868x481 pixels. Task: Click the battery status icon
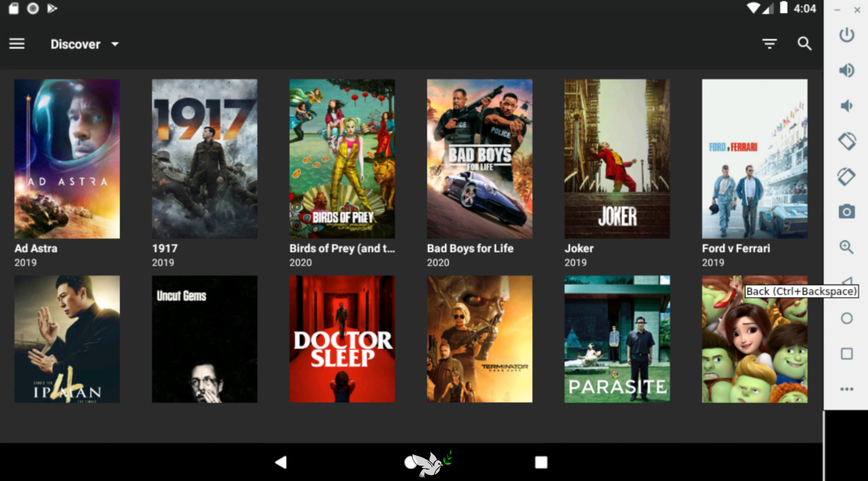[x=784, y=8]
